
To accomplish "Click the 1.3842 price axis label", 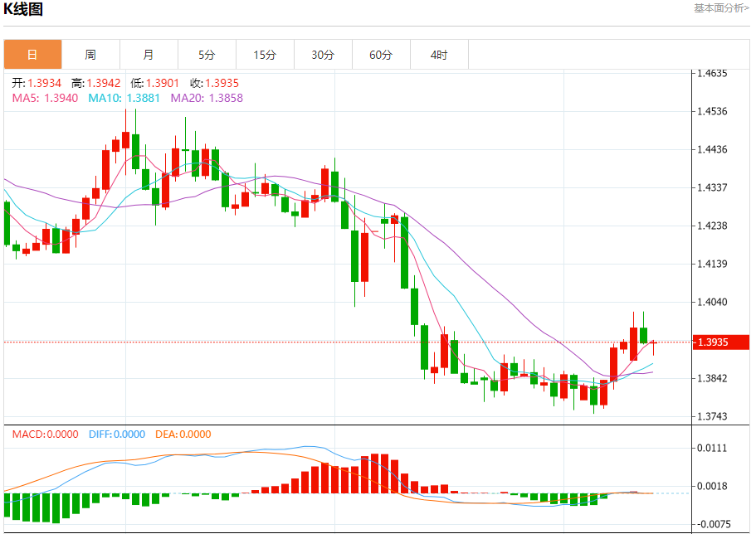I will pos(712,378).
